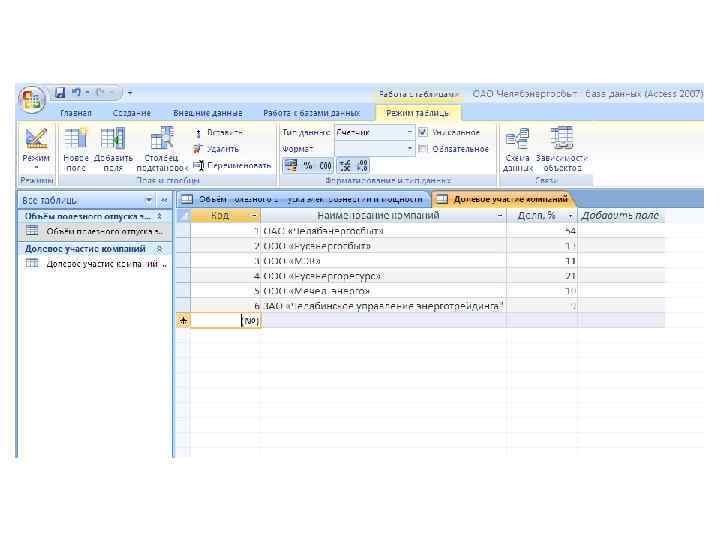Open Наименование компаний column dropdown arrow
The height and width of the screenshot is (540, 720).
[x=500, y=215]
